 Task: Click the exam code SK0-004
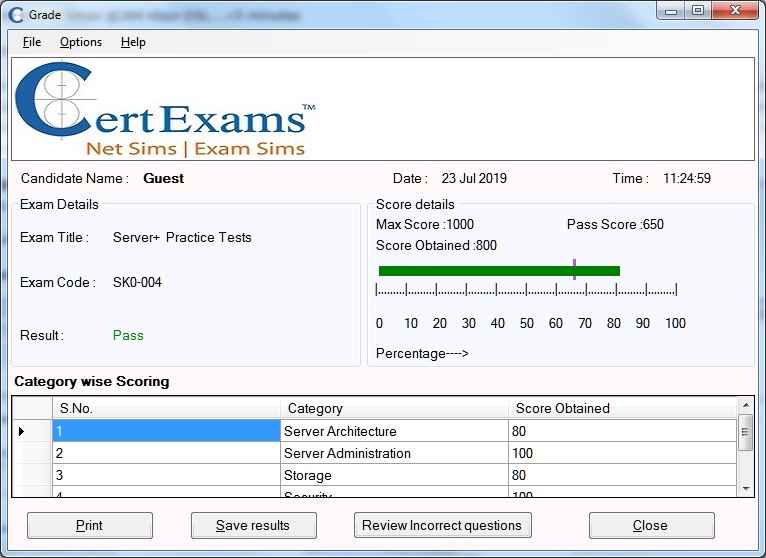(x=137, y=282)
